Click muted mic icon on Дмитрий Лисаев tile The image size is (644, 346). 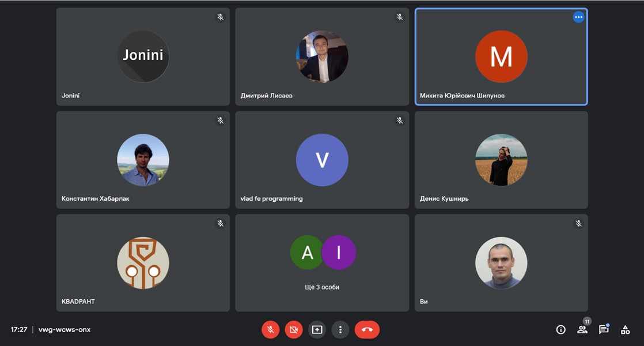click(x=400, y=17)
